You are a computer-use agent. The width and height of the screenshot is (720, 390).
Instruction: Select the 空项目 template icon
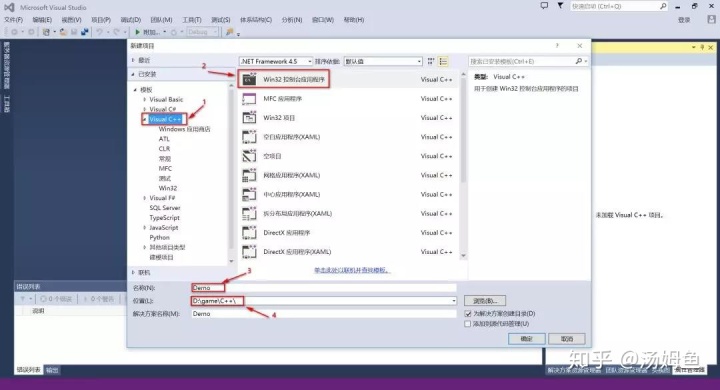click(x=249, y=156)
